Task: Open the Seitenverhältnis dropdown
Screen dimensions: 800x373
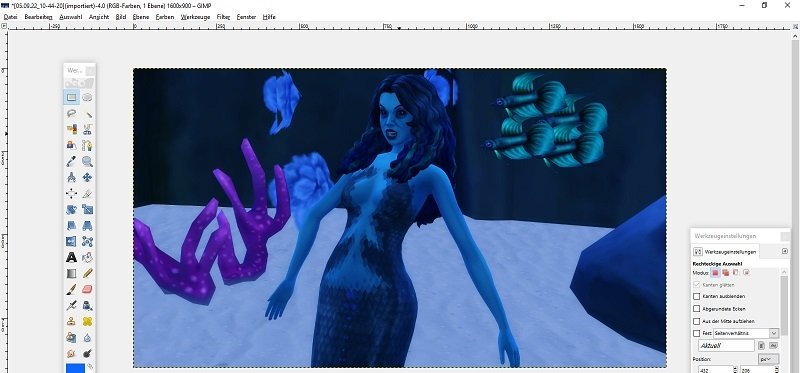Action: (x=745, y=333)
